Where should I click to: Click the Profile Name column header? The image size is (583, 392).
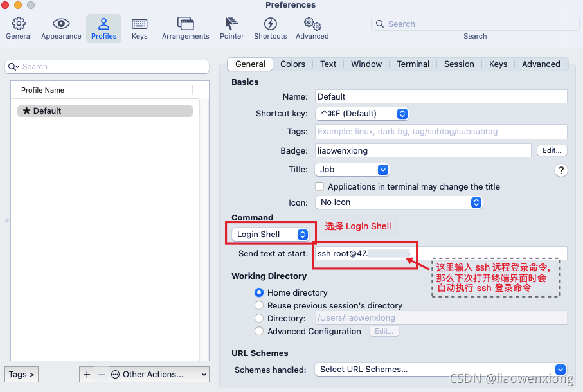tap(102, 90)
